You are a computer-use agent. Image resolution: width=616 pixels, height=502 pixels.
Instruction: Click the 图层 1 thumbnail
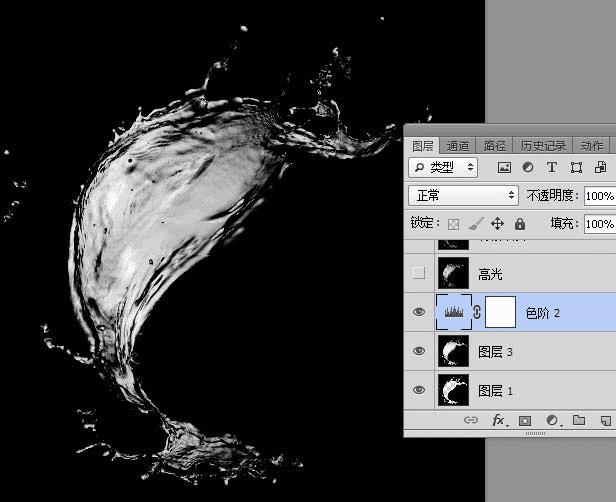point(453,390)
